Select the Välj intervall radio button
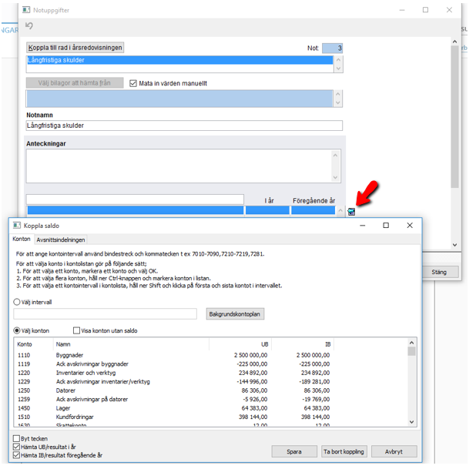The image size is (476, 469). coord(17,302)
